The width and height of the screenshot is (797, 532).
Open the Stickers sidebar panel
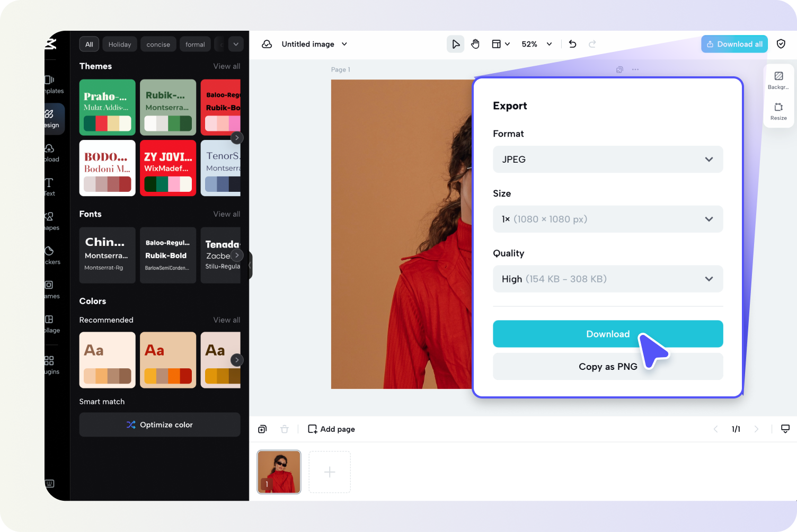pos(52,255)
